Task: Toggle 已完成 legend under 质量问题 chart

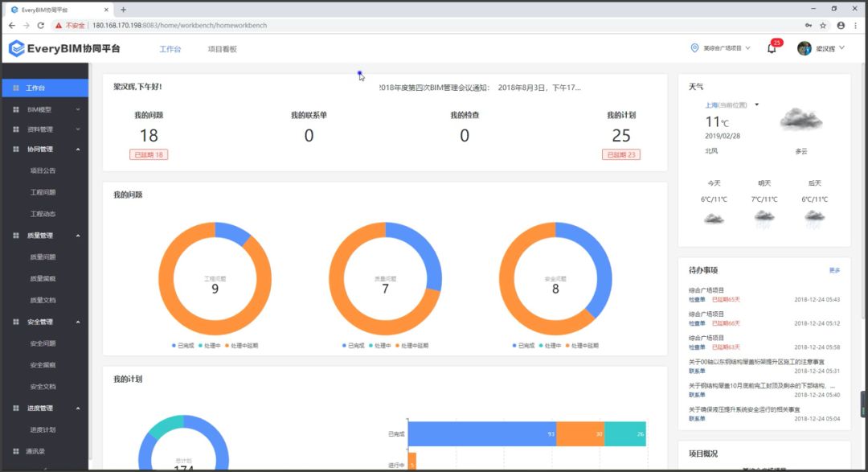Action: click(x=353, y=346)
